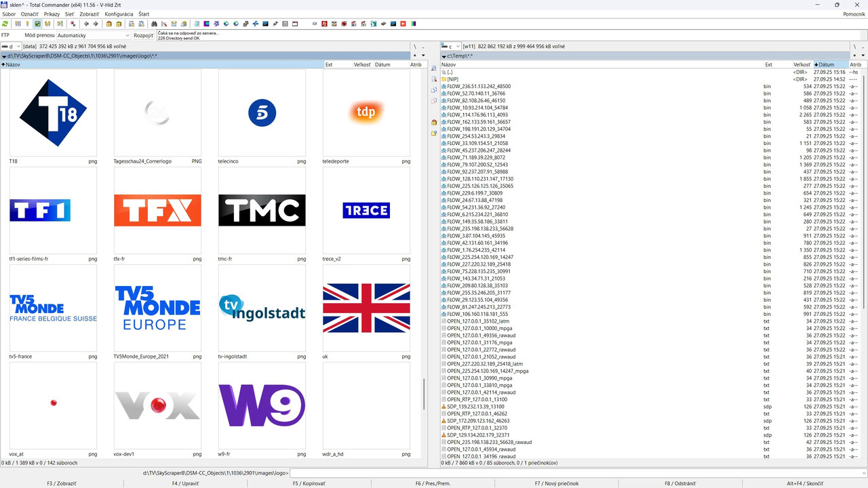Expand the left panel directory history arrow

tap(423, 56)
